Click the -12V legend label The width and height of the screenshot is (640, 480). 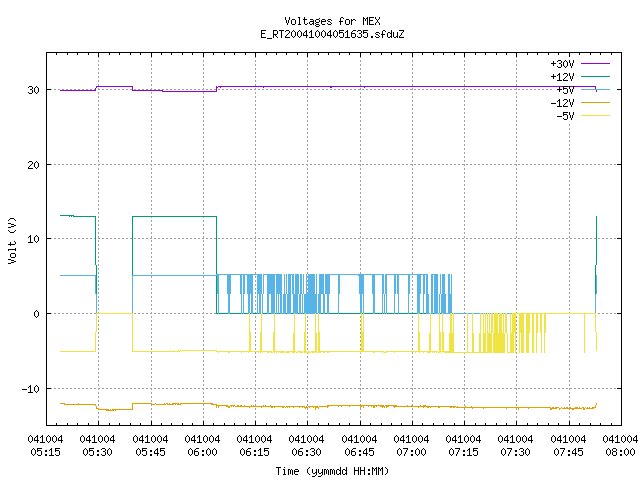(562, 103)
